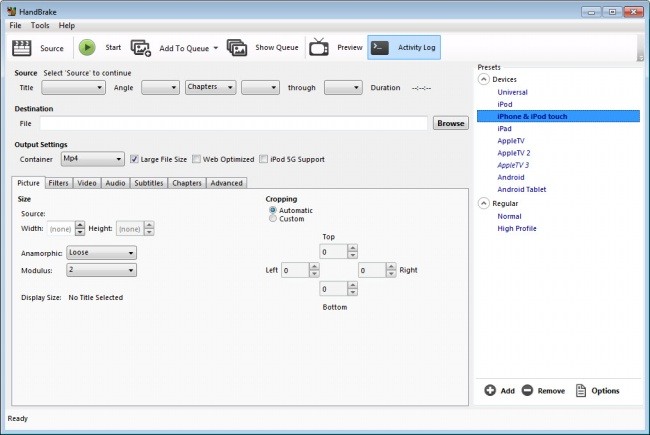Switch to the Subtitles tab
650x435 pixels.
point(149,183)
